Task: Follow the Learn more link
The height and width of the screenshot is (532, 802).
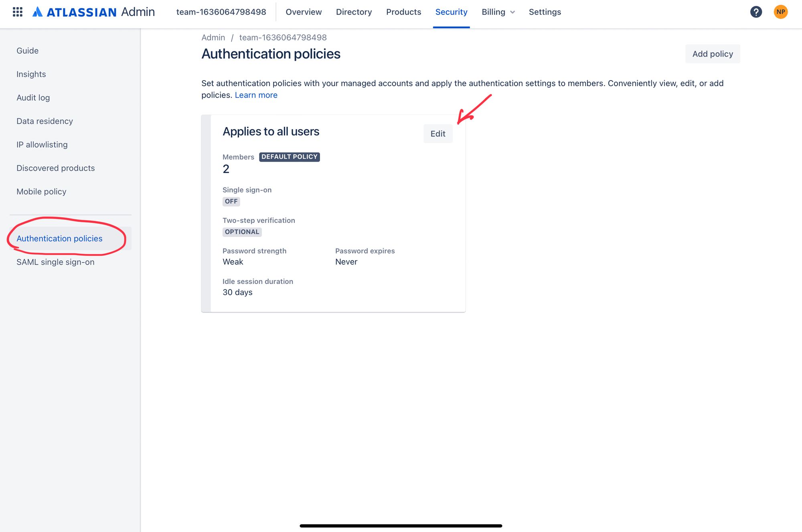Action: pyautogui.click(x=256, y=95)
